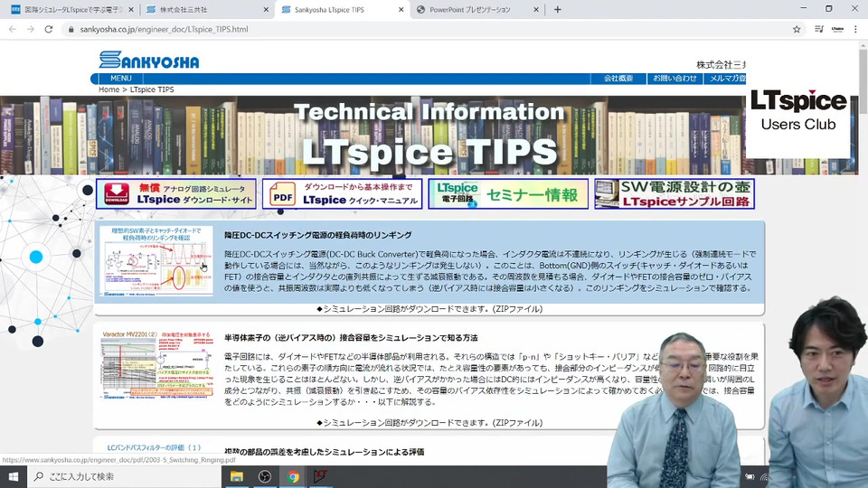Screen dimensions: 868x488
Task: Open the Windows Start menu
Action: [14, 476]
